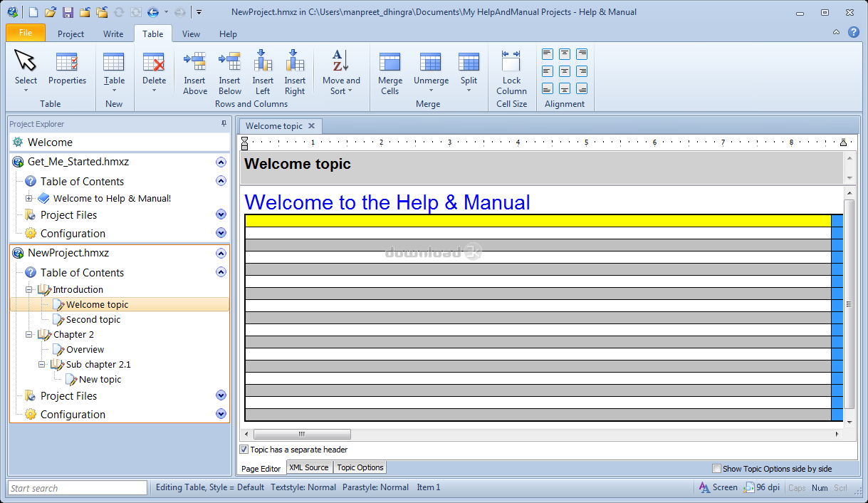Click the save floppy disk icon
The height and width of the screenshot is (503, 868).
tap(68, 12)
